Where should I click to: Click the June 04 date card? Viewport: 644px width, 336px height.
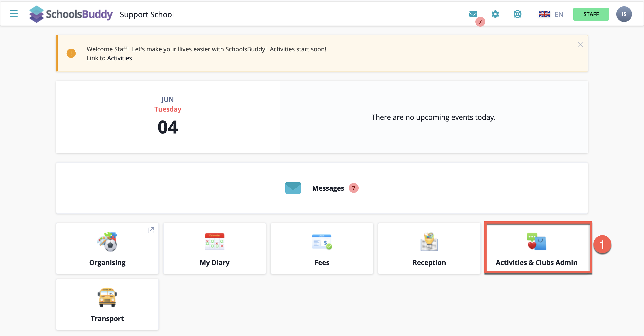coord(168,117)
